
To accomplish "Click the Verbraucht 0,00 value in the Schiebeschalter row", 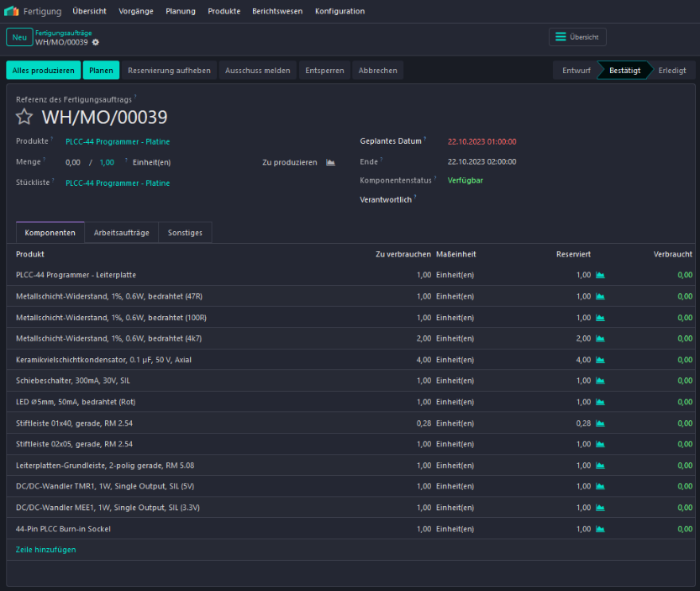I will pos(685,381).
